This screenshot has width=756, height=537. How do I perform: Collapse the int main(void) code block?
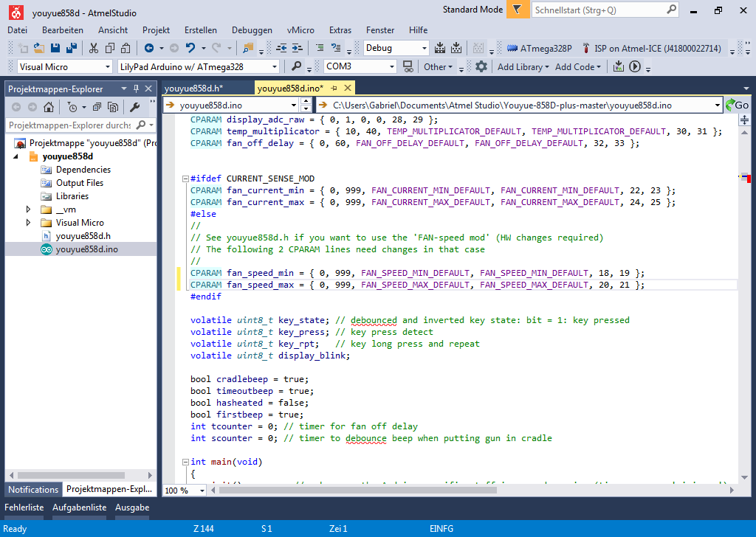point(185,462)
